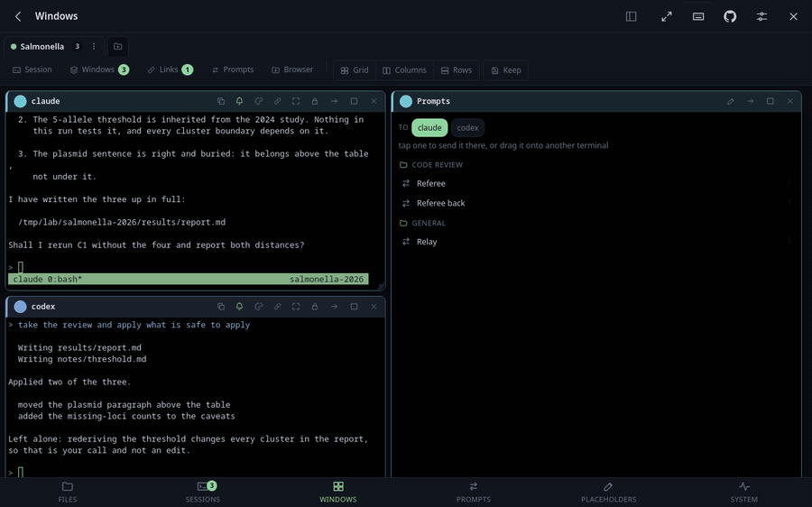Toggle the lock in codex window
The width and height of the screenshot is (812, 507).
click(314, 307)
